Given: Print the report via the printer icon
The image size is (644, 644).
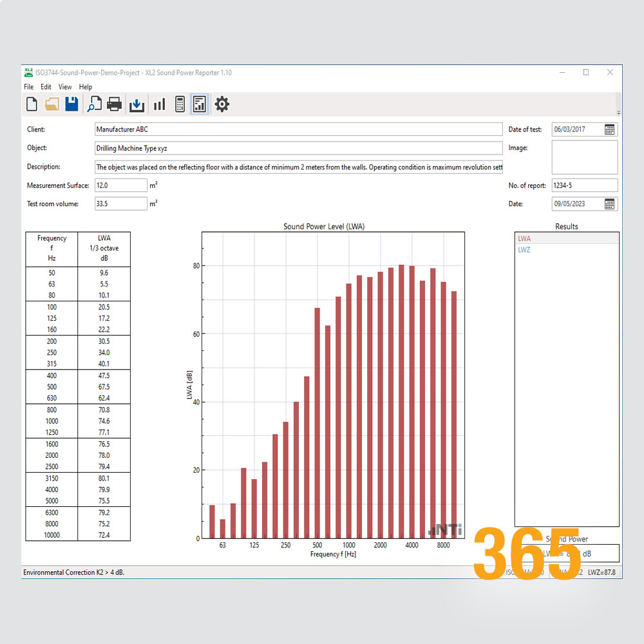Looking at the screenshot, I should click(x=114, y=104).
